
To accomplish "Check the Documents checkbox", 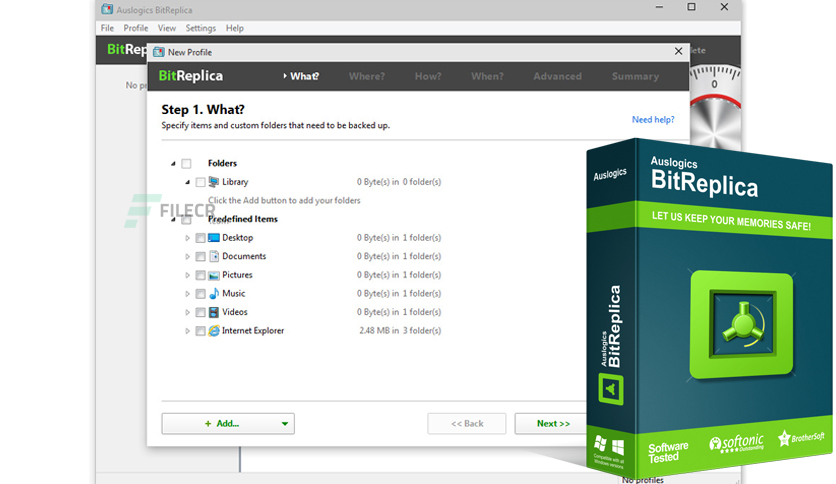I will [200, 256].
